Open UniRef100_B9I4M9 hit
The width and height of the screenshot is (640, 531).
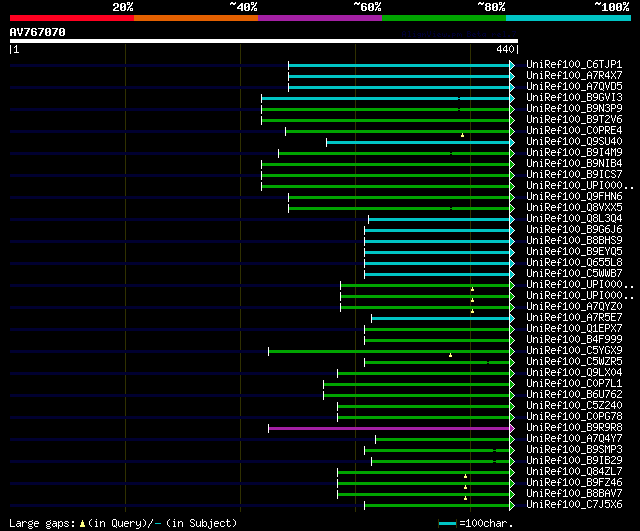[x=574, y=153]
